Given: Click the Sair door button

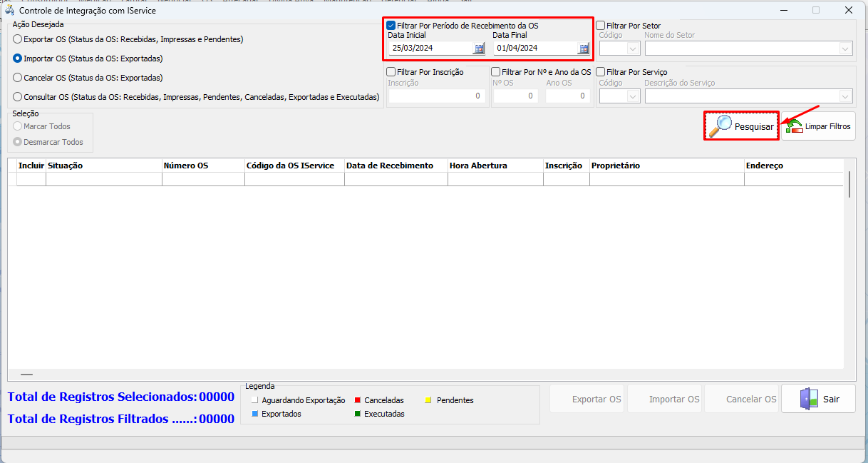Looking at the screenshot, I should (x=818, y=399).
